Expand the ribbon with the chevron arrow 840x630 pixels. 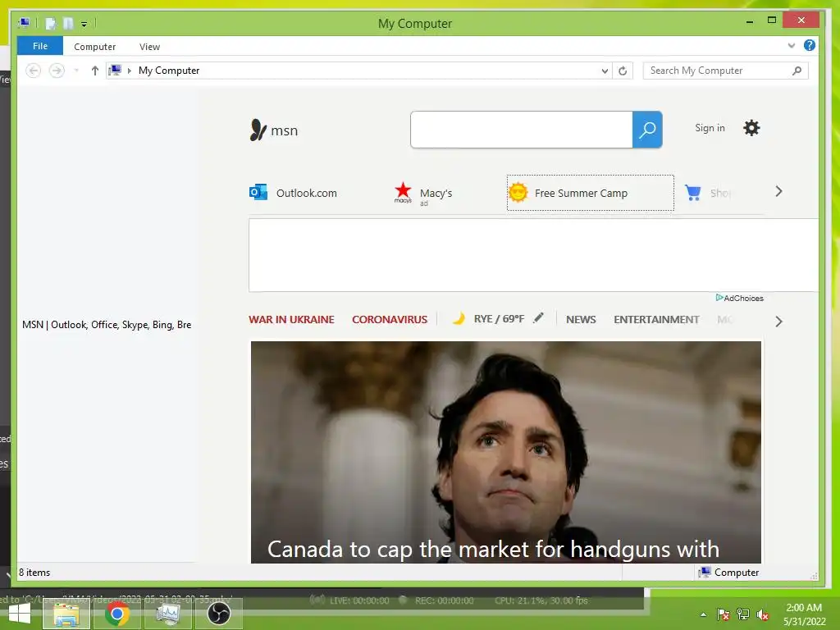(x=792, y=46)
